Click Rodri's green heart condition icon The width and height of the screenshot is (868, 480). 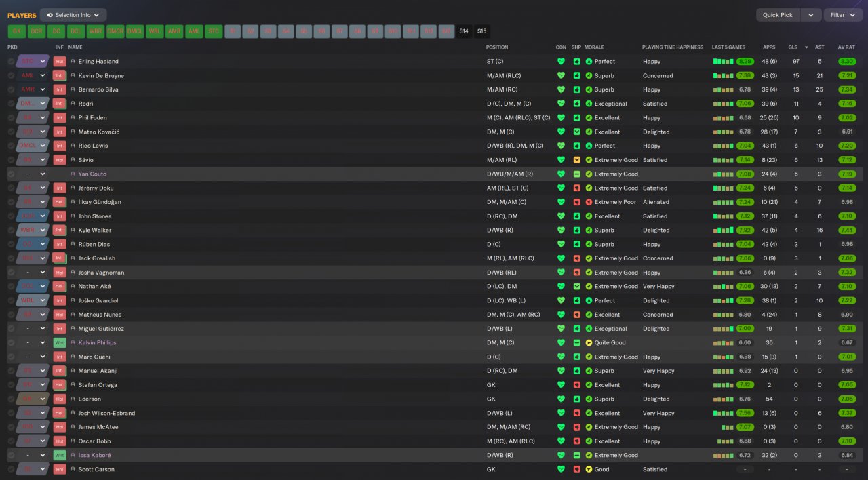[561, 104]
